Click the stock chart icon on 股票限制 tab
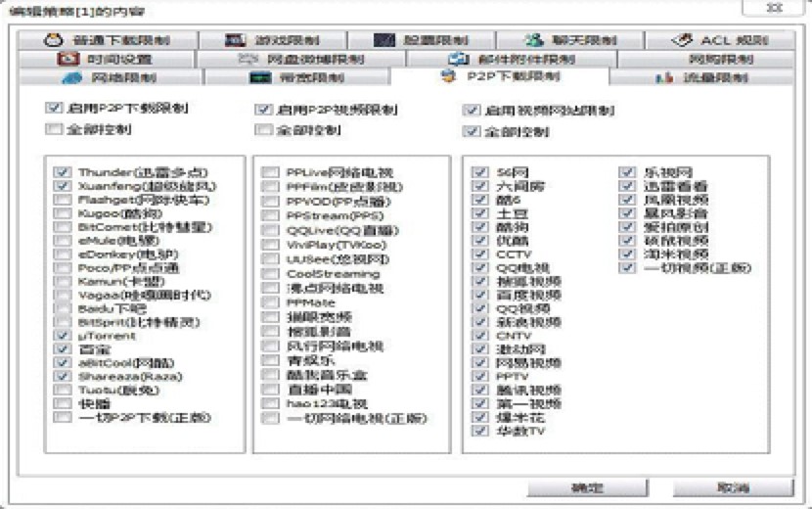Image resolution: width=812 pixels, height=509 pixels. pyautogui.click(x=383, y=40)
